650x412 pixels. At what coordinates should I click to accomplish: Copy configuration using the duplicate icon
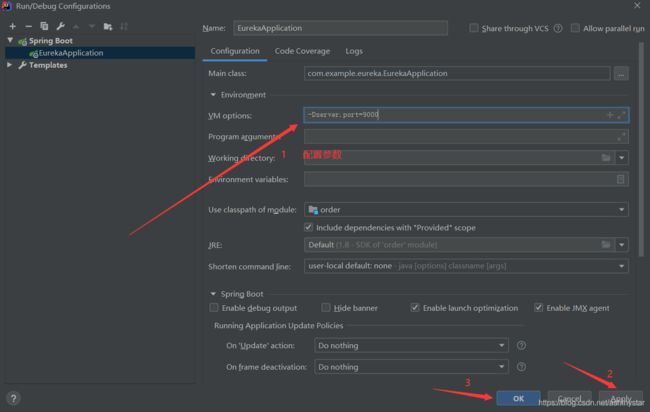pos(44,27)
